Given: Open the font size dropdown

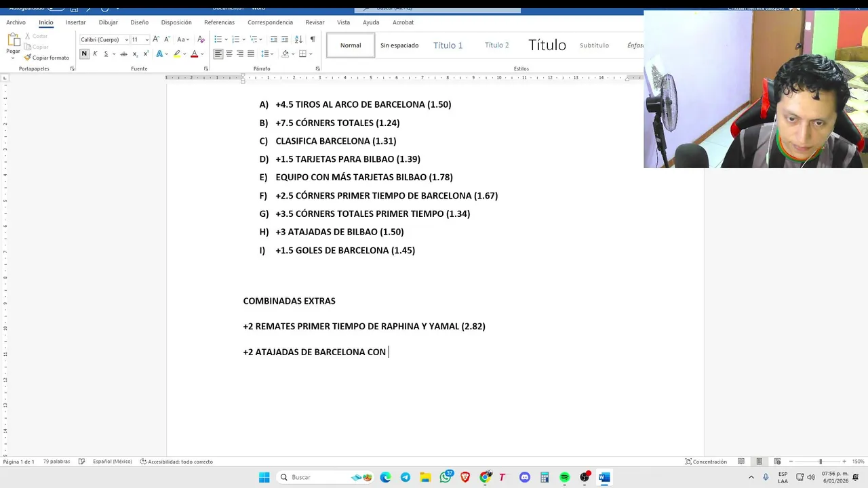Looking at the screenshot, I should pyautogui.click(x=146, y=39).
